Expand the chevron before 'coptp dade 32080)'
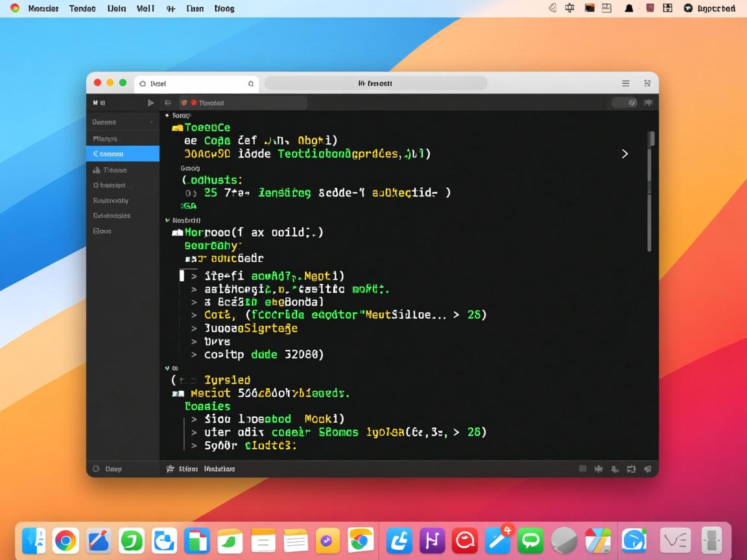This screenshot has height=560, width=747. point(194,355)
